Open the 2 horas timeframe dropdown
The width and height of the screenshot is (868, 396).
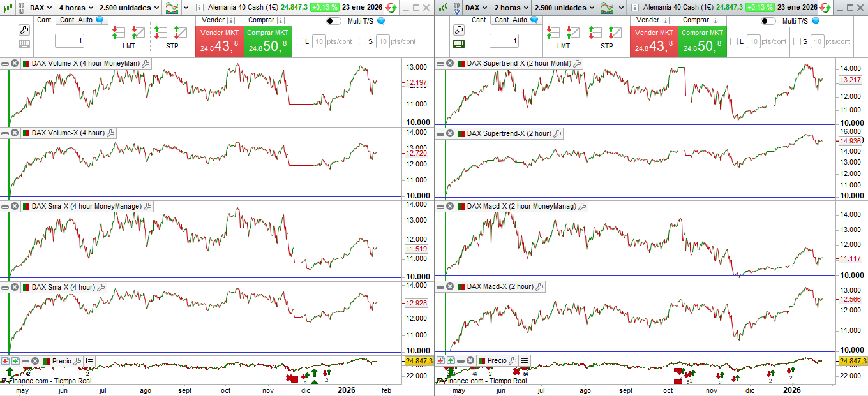click(x=510, y=8)
